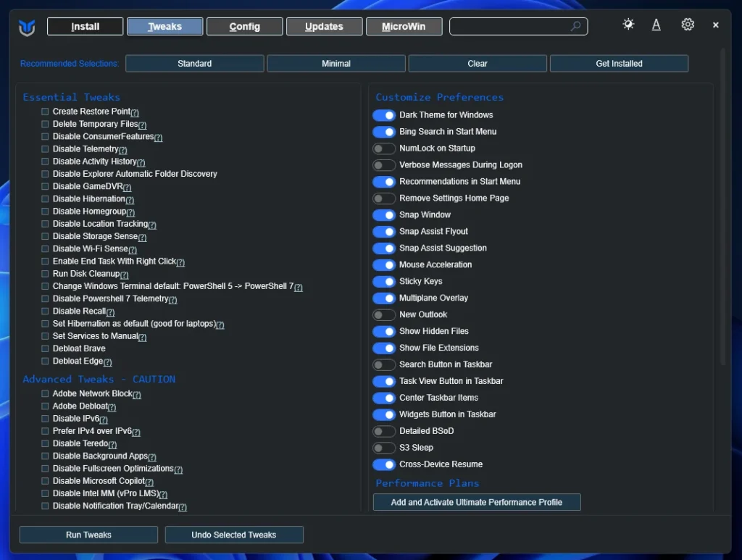The image size is (742, 560).
Task: Toggle the sun theme icon
Action: (628, 24)
